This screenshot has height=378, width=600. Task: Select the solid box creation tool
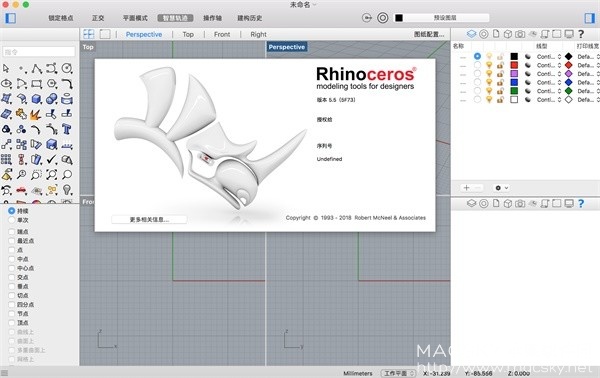coord(36,99)
